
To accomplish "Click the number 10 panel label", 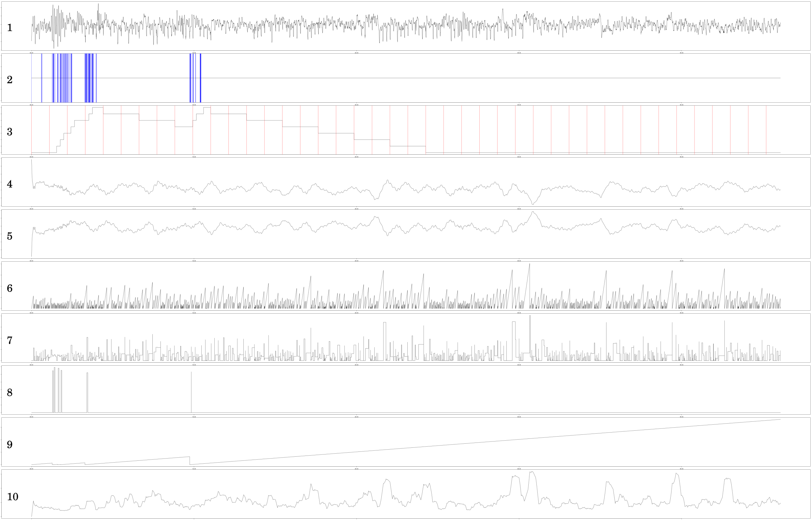I will 12,497.
